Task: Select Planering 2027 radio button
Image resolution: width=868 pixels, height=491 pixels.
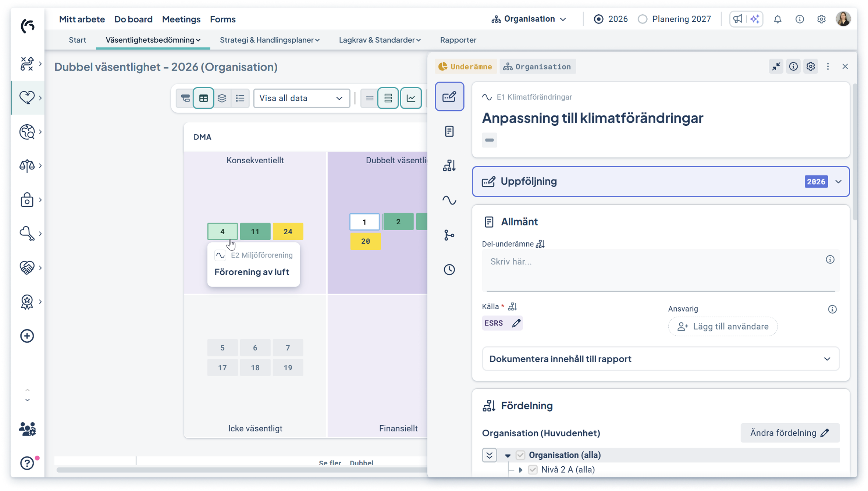Action: [x=643, y=19]
